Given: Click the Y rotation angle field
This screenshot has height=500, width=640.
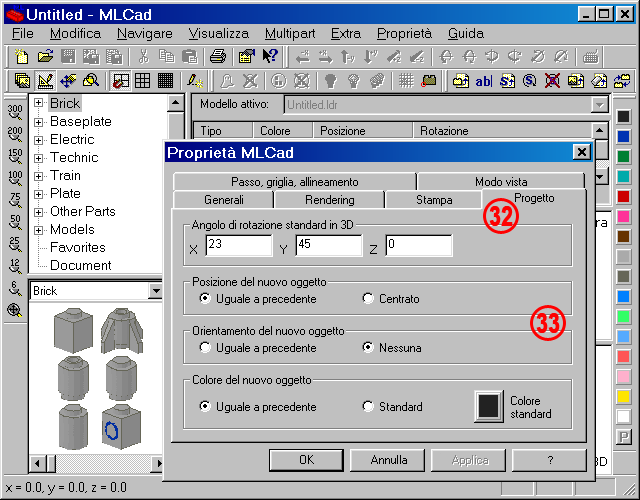Looking at the screenshot, I should click(329, 245).
